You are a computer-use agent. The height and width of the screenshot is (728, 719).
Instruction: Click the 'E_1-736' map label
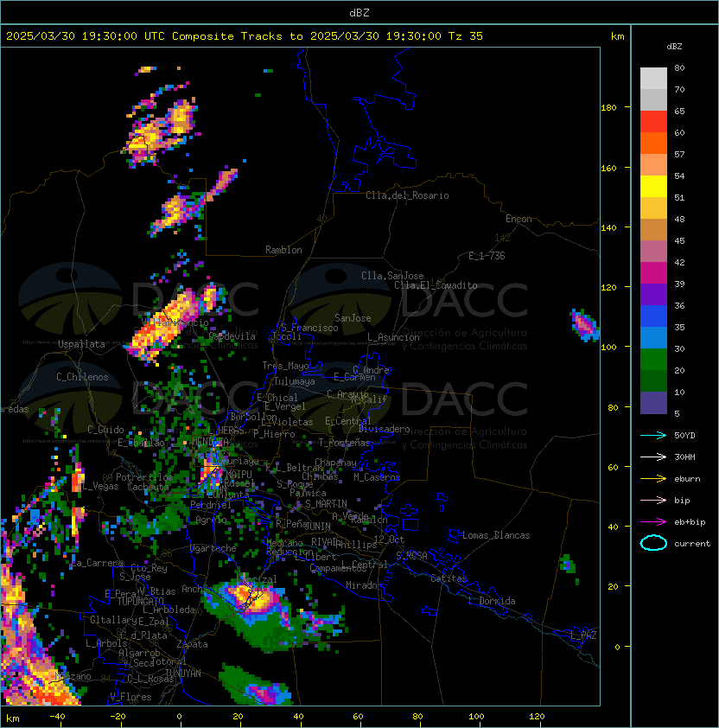[x=487, y=256]
